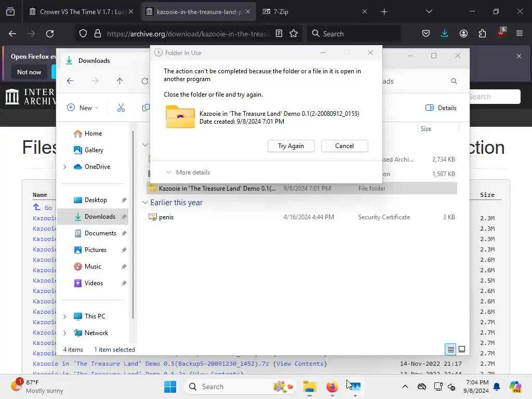Reload the current Firefox page

50,34
